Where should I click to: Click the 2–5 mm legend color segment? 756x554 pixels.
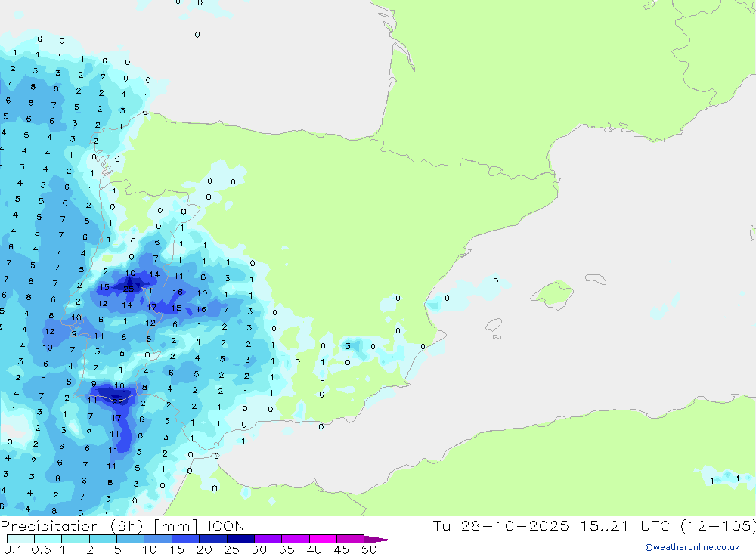[103, 539]
